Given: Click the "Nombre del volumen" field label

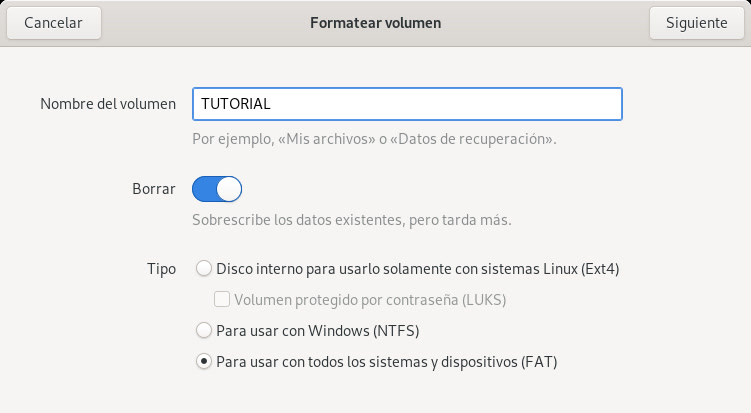Looking at the screenshot, I should click(x=108, y=104).
